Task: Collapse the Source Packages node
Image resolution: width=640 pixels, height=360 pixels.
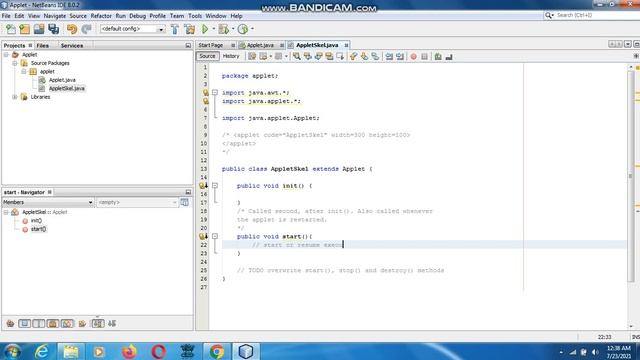Action: tap(15, 63)
